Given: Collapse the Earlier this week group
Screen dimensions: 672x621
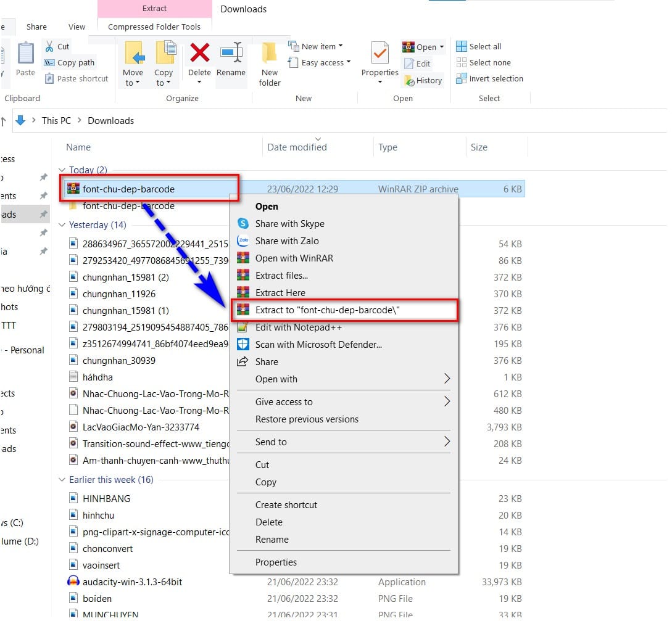Looking at the screenshot, I should click(62, 480).
